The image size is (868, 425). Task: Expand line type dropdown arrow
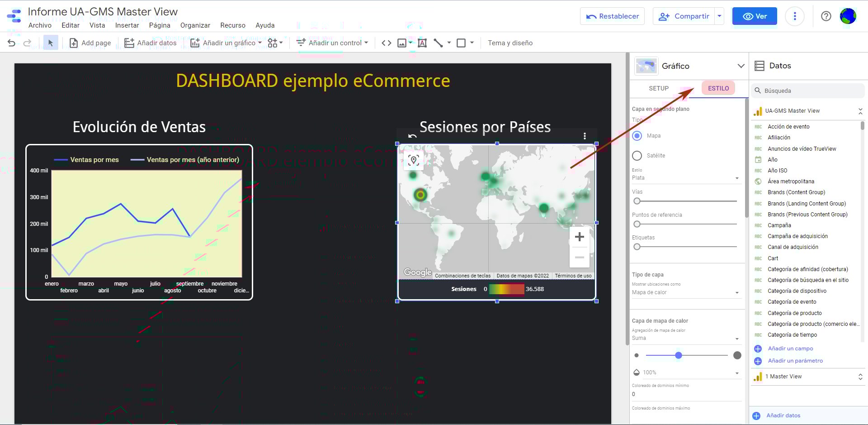pos(449,43)
